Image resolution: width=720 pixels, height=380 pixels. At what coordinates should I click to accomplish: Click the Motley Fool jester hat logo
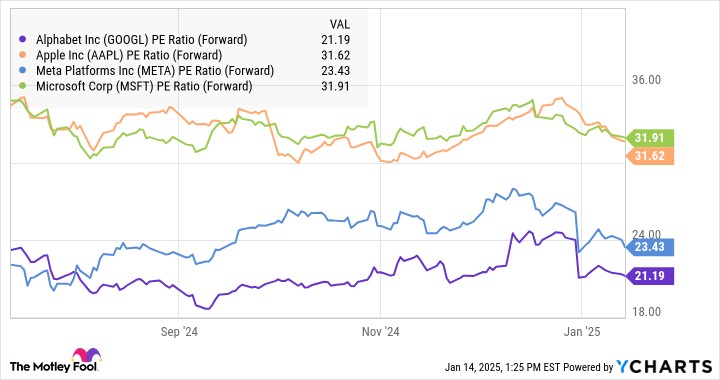tap(86, 355)
